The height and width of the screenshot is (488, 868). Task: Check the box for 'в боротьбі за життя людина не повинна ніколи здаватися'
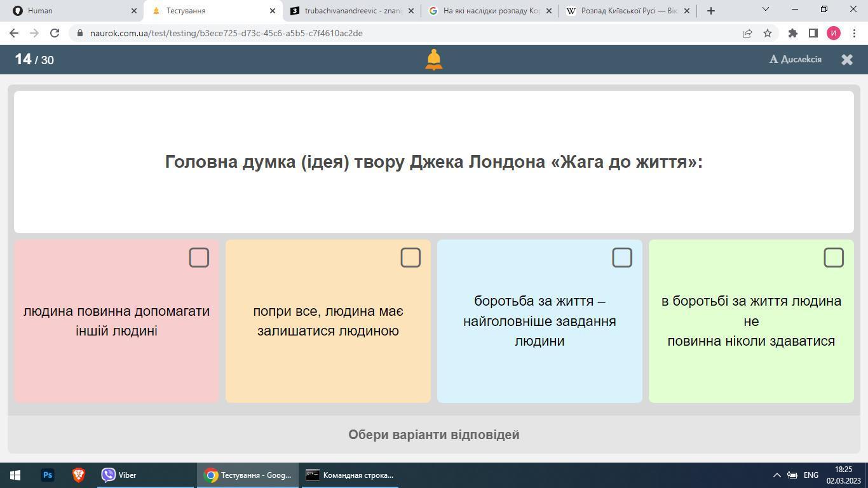834,257
